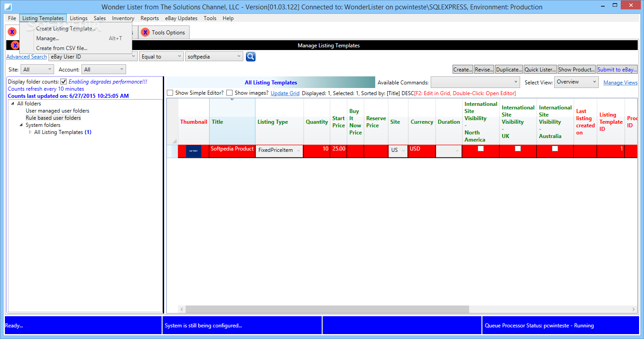Click the Duplicate... button
Viewport: 644px width, 339px height.
tap(509, 69)
